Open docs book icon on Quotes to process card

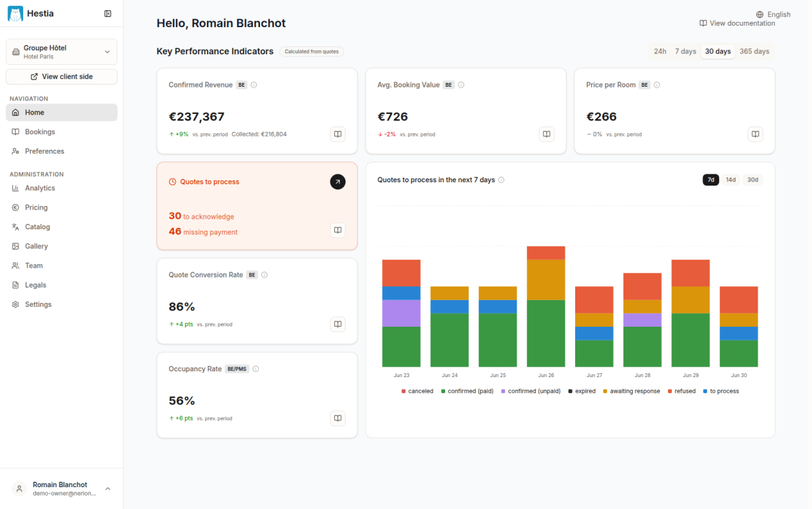click(338, 230)
